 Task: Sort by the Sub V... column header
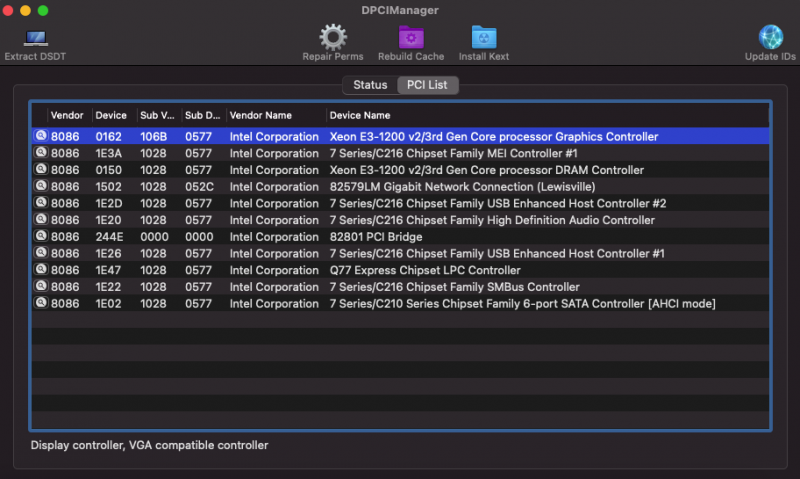[159, 115]
